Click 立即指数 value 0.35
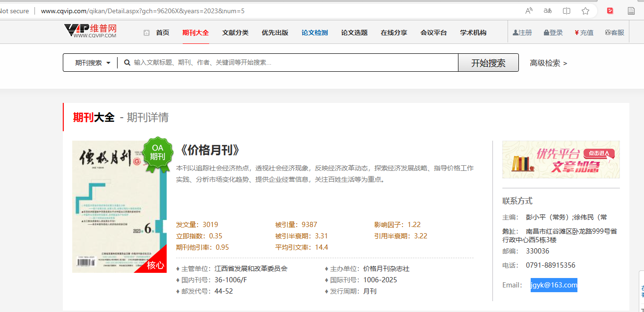The image size is (644, 312). [x=216, y=236]
